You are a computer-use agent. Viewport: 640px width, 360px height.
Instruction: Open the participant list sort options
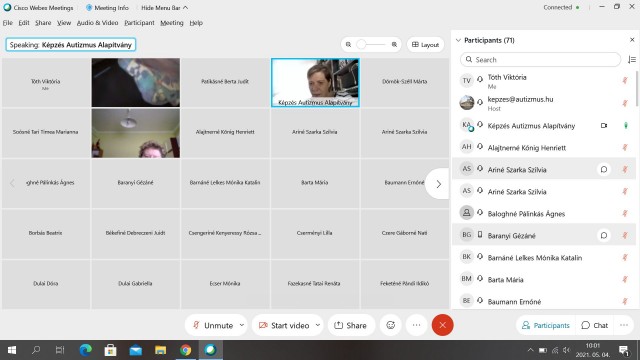[632, 60]
